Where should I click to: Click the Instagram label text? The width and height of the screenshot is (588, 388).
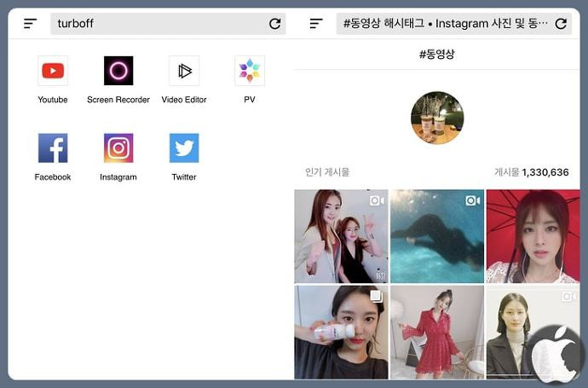click(x=118, y=177)
